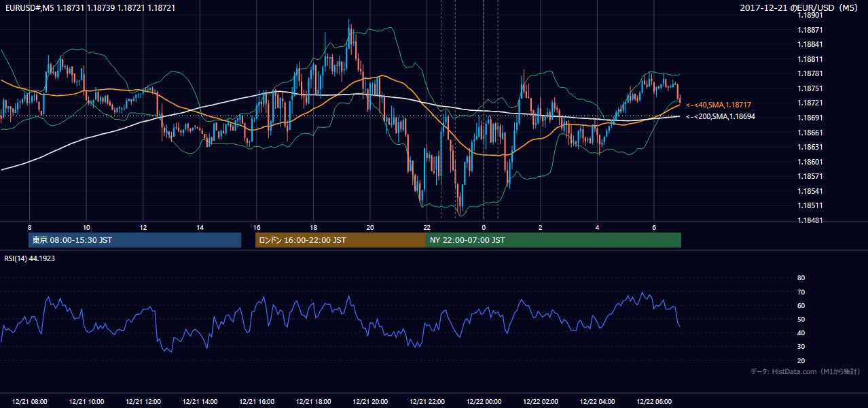The width and height of the screenshot is (868, 408).
Task: Click hour label 14 under price chart
Action: [x=200, y=227]
